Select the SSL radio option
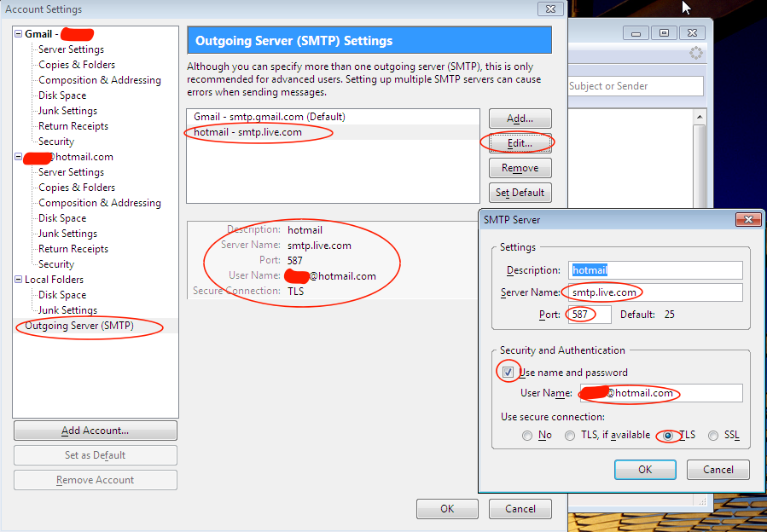767x532 pixels. (713, 435)
